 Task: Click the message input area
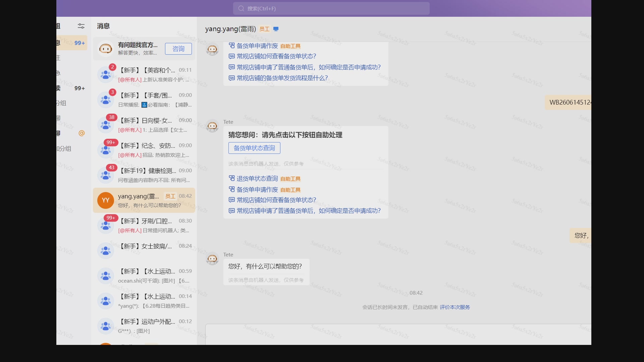tap(398, 334)
